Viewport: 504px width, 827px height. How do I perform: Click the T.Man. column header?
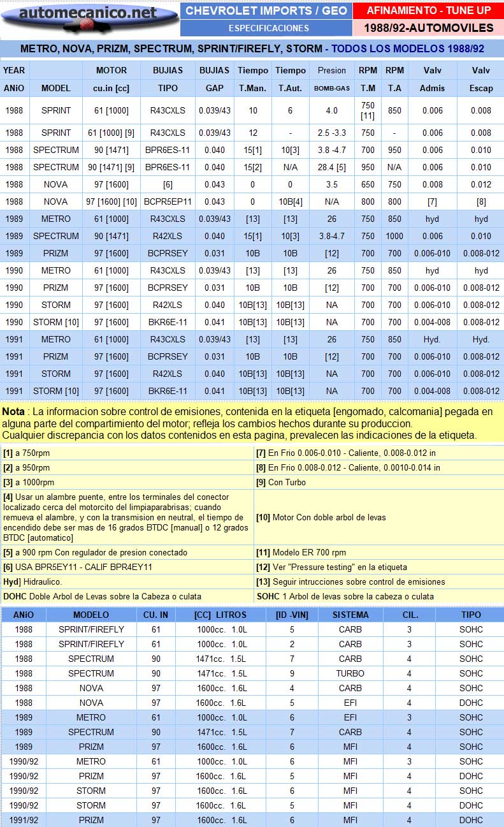click(x=253, y=89)
